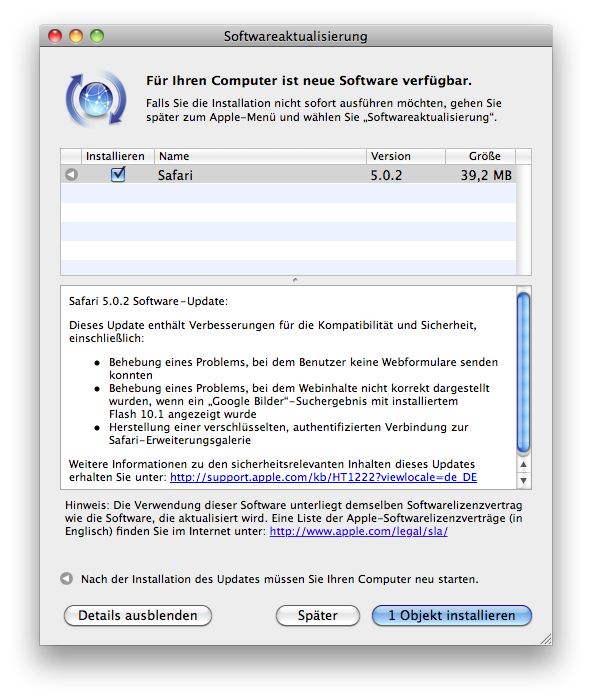Viewport: 592px width, 700px height.
Task: Click 'Safari 5.0.2 Software-Update:' heading text
Action: tap(148, 301)
